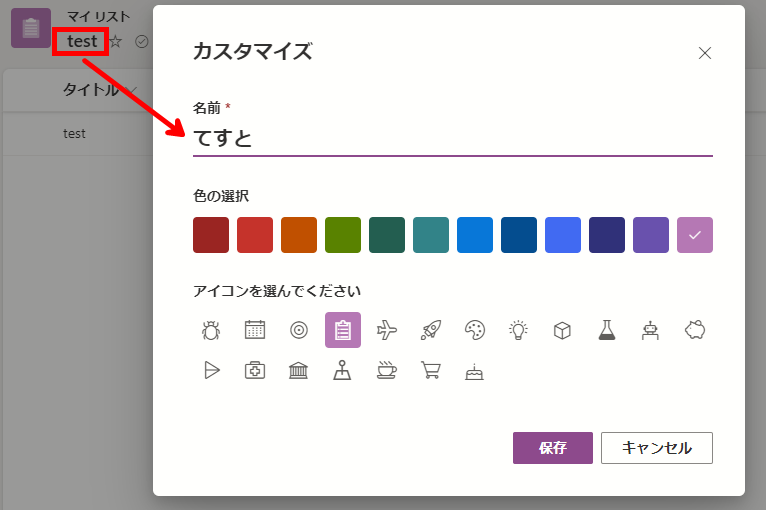The height and width of the screenshot is (510, 766).
Task: Click the 名前 name field containing てすと
Action: click(x=453, y=138)
